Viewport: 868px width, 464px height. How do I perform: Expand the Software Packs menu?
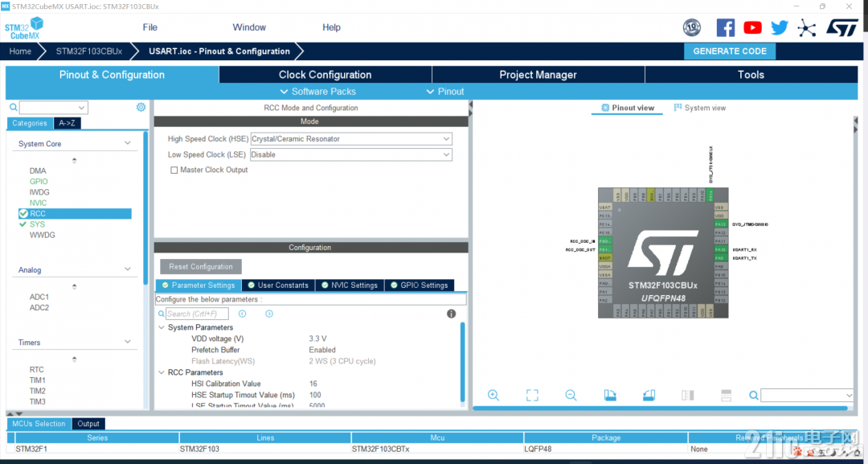click(317, 92)
